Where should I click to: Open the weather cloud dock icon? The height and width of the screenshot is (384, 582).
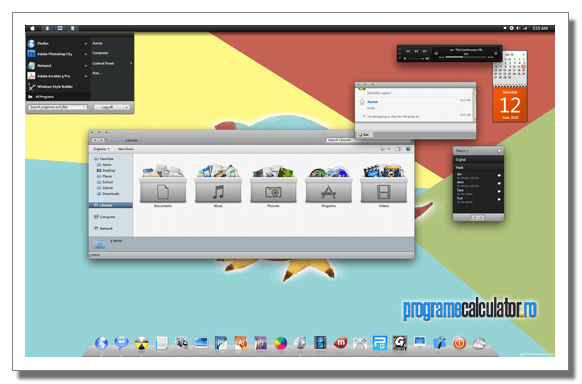tap(480, 344)
